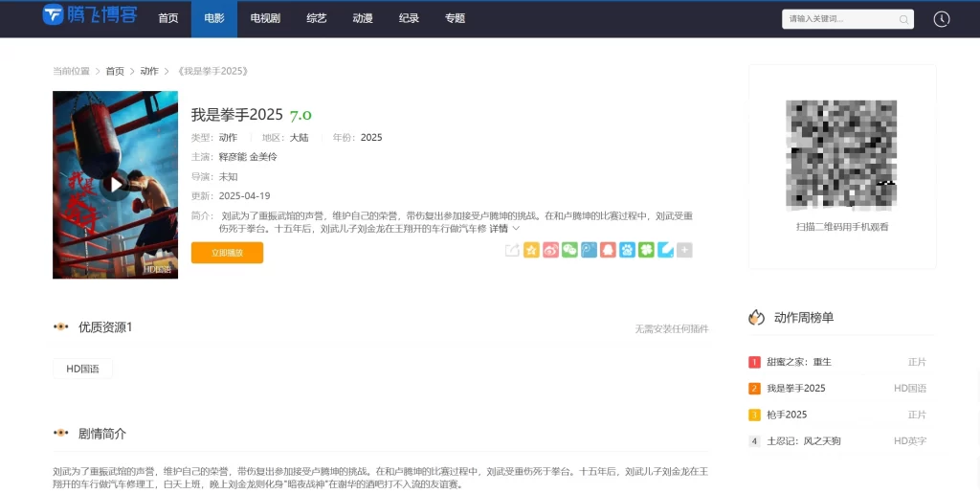Click the 我是拳手 movie poster HD国语 badge
Viewport: 980px width, 494px height.
tap(157, 270)
